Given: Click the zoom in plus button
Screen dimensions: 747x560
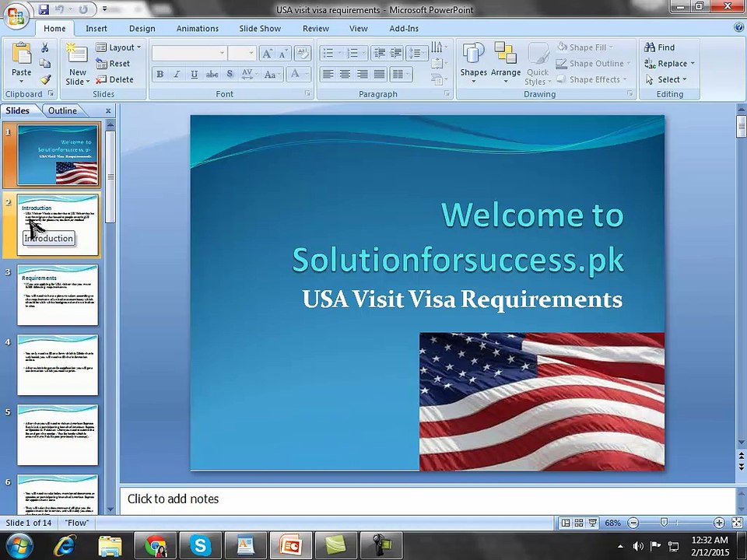Looking at the screenshot, I should (x=719, y=523).
